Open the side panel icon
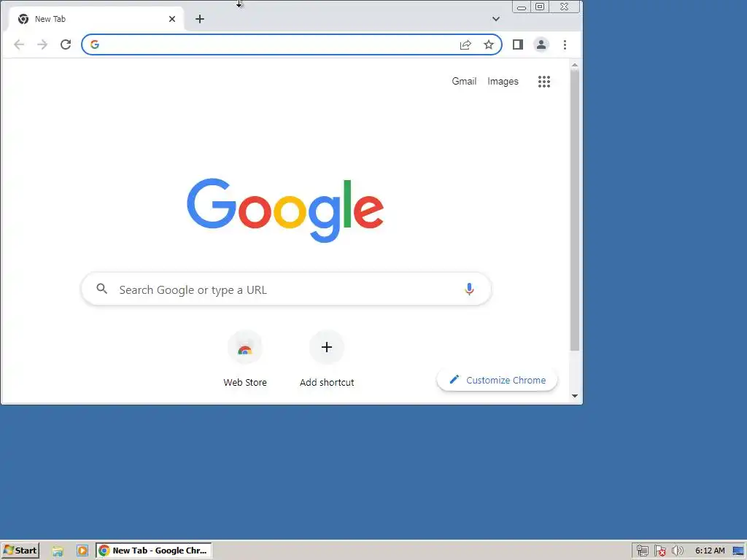This screenshot has width=747, height=560. [518, 44]
